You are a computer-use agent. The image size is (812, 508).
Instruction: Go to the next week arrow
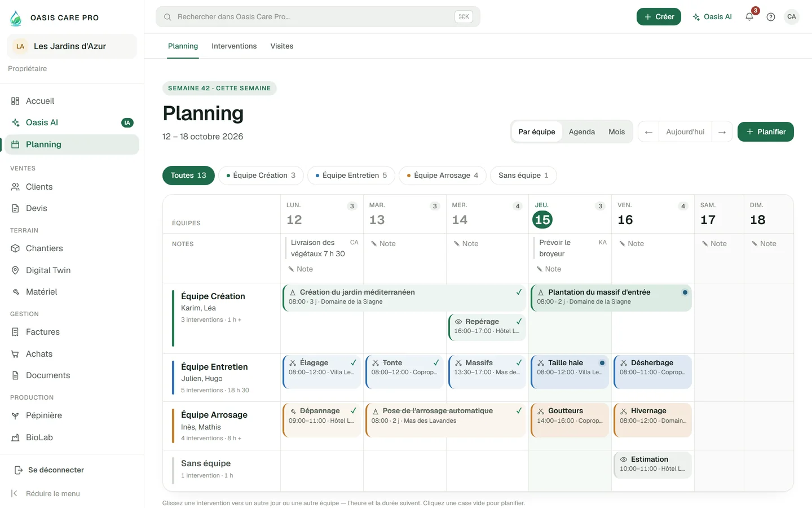click(x=722, y=132)
